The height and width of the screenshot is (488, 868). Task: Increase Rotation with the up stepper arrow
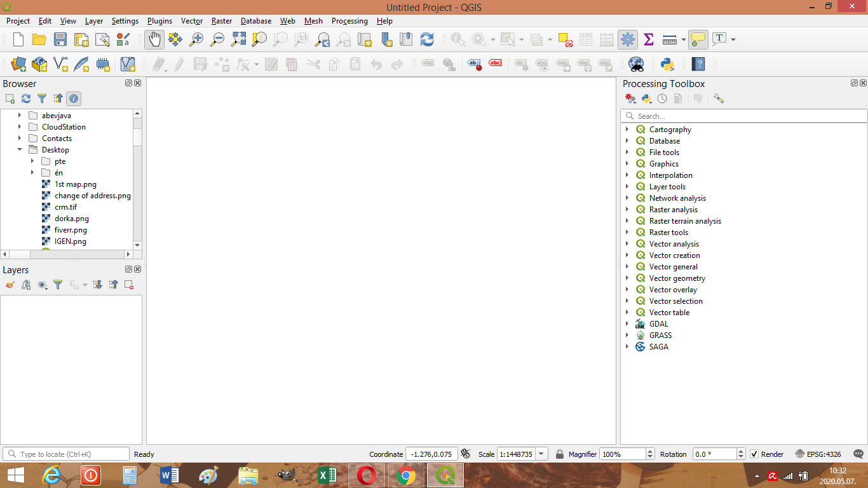[x=741, y=451]
